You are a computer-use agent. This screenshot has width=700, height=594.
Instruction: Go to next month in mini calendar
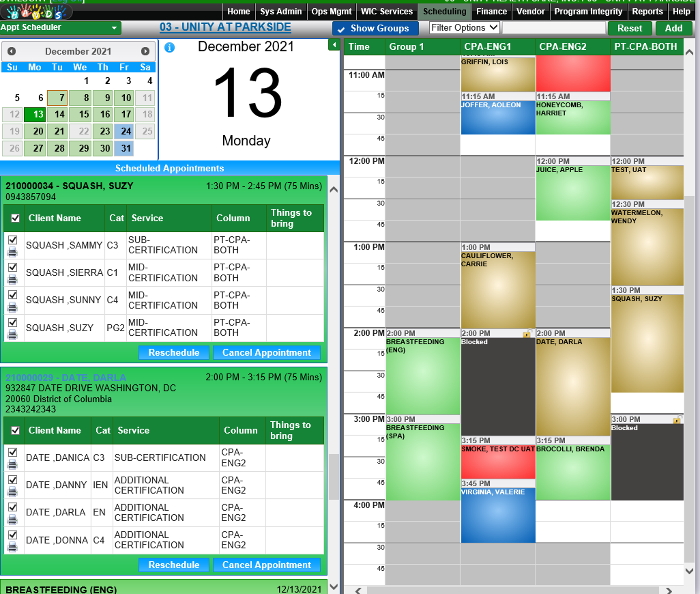tap(145, 51)
